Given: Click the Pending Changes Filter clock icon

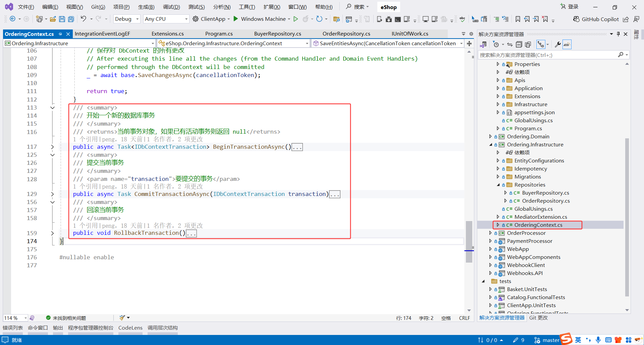Looking at the screenshot, I should point(496,44).
